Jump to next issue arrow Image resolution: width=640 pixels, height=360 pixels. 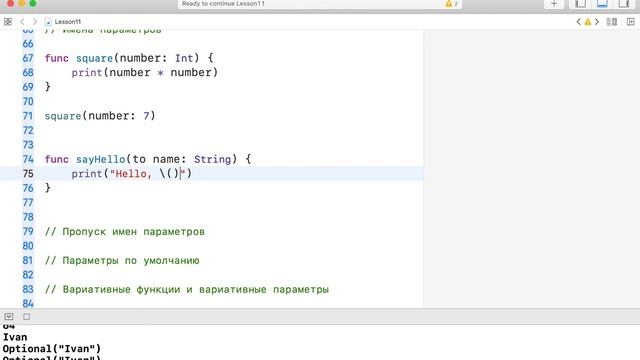(597, 22)
